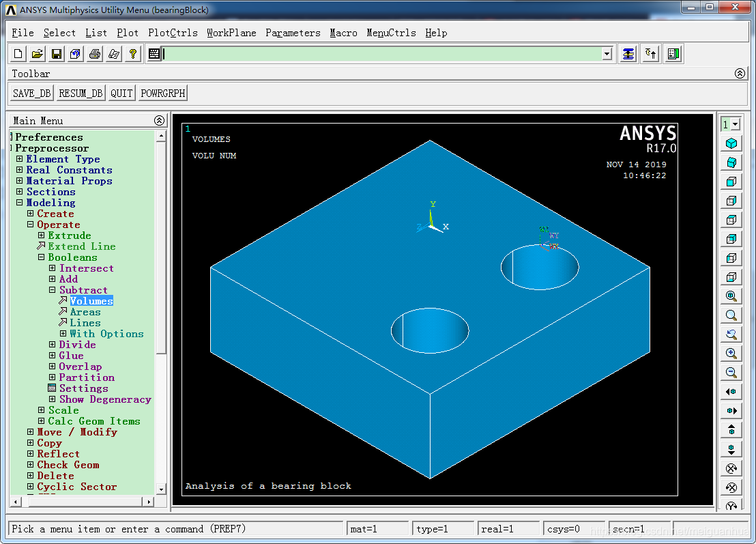This screenshot has height=544, width=756.
Task: Expand the With Options node
Action: (x=63, y=334)
